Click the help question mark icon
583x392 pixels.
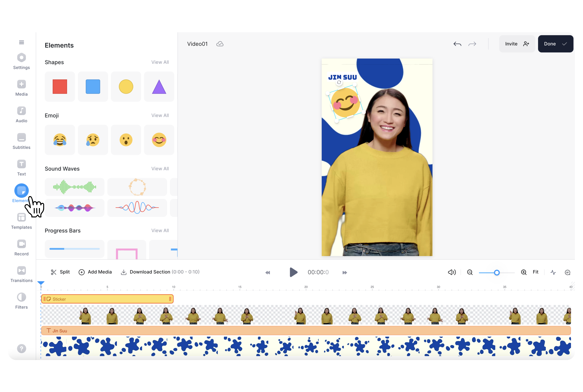[21, 348]
